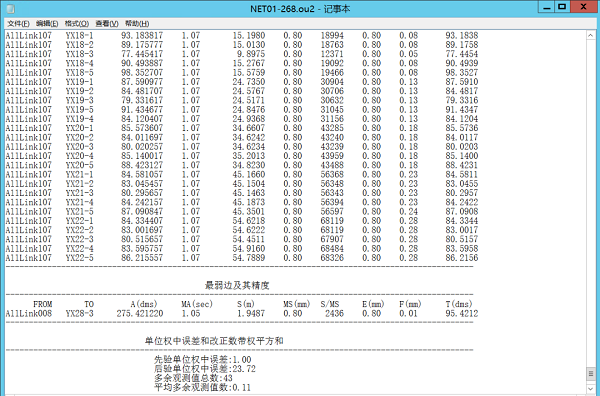Image resolution: width=600 pixels, height=396 pixels.
Task: Minimize the Notepad window
Action: (x=547, y=7)
